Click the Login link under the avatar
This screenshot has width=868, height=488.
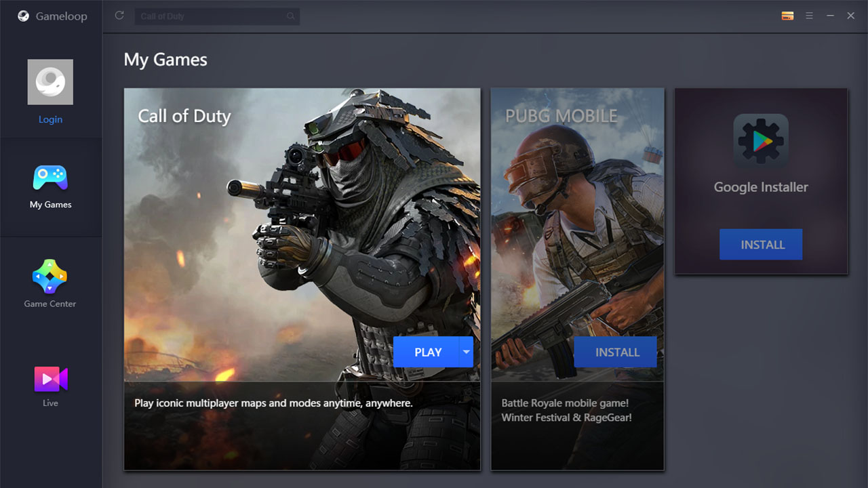coord(50,119)
